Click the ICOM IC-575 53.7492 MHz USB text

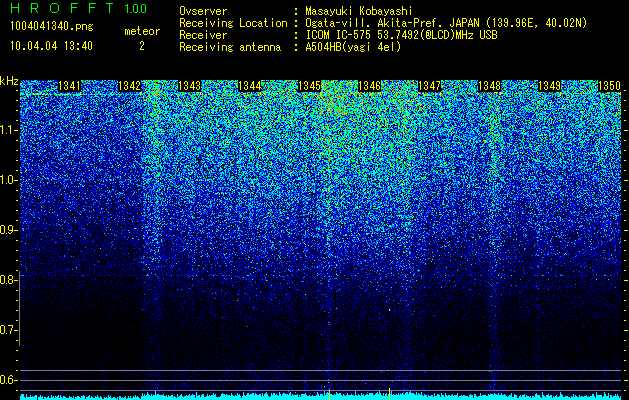click(x=401, y=35)
